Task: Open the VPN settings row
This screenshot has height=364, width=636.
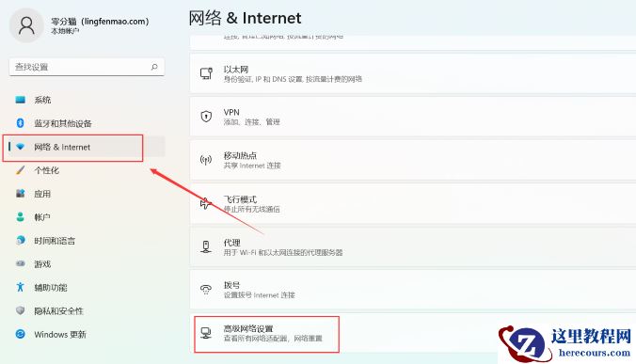Action: 413,117
